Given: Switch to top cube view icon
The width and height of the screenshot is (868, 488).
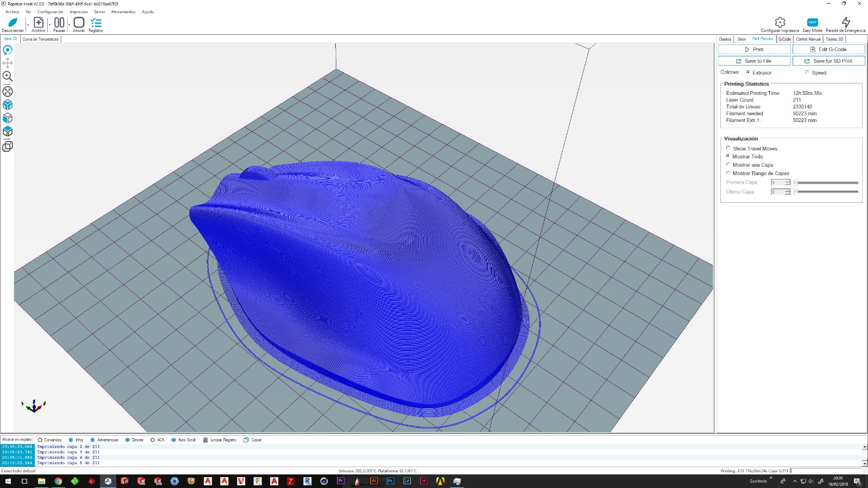Looking at the screenshot, I should pos(8,131).
